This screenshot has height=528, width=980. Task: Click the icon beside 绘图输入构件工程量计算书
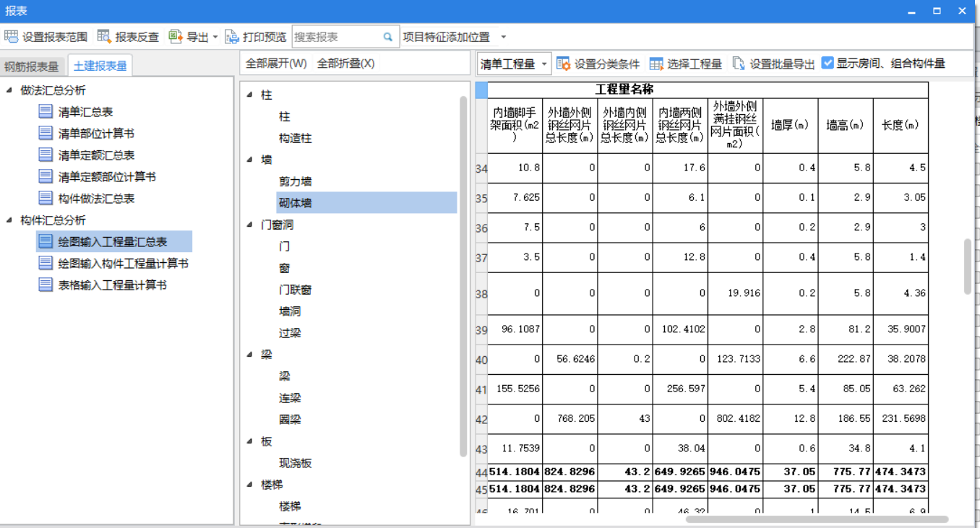[46, 264]
